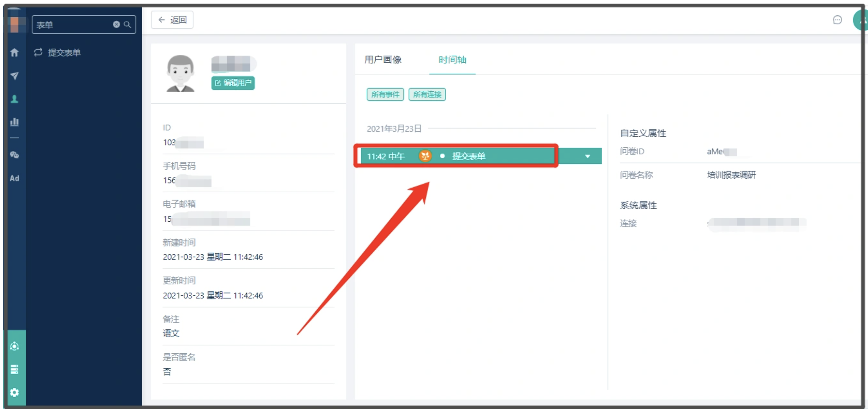Click the orange event source icon
Screen dimensions: 868x412
(425, 156)
